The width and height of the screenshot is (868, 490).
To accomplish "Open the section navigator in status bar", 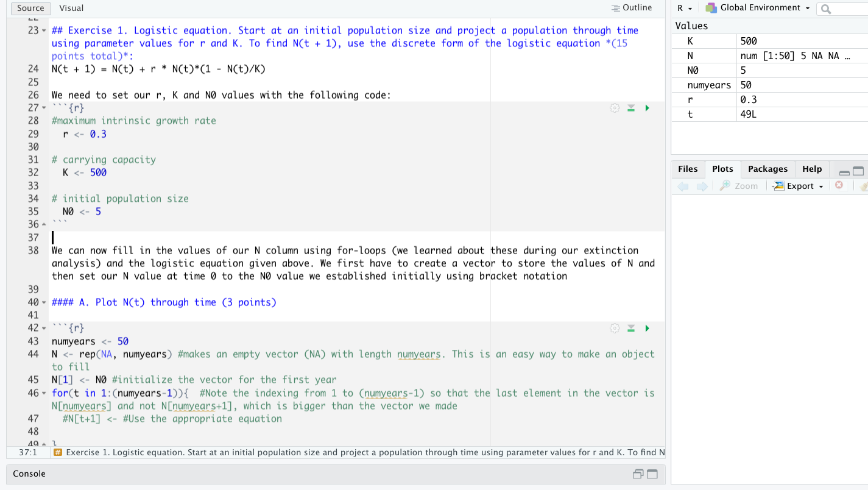I will pos(359,452).
